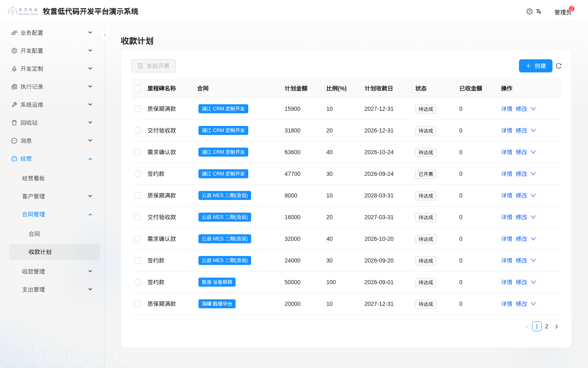Open the 管理员 user menu

coord(563,12)
